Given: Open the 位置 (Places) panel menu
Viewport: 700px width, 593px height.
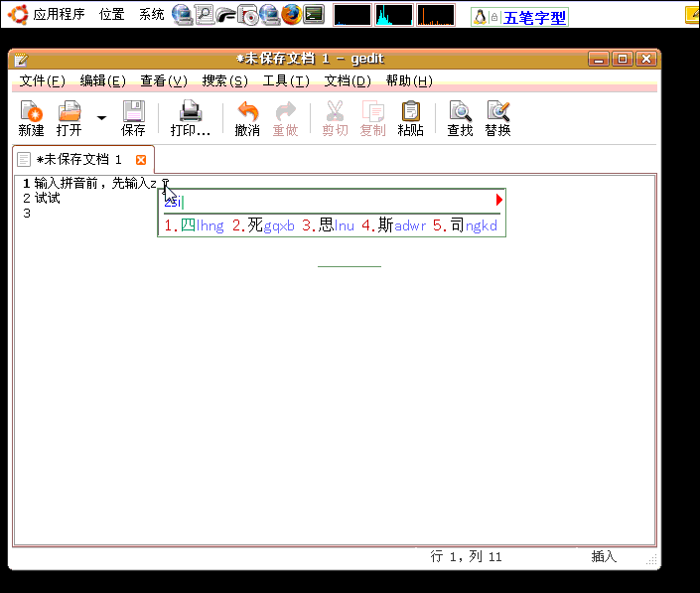Looking at the screenshot, I should pyautogui.click(x=111, y=14).
